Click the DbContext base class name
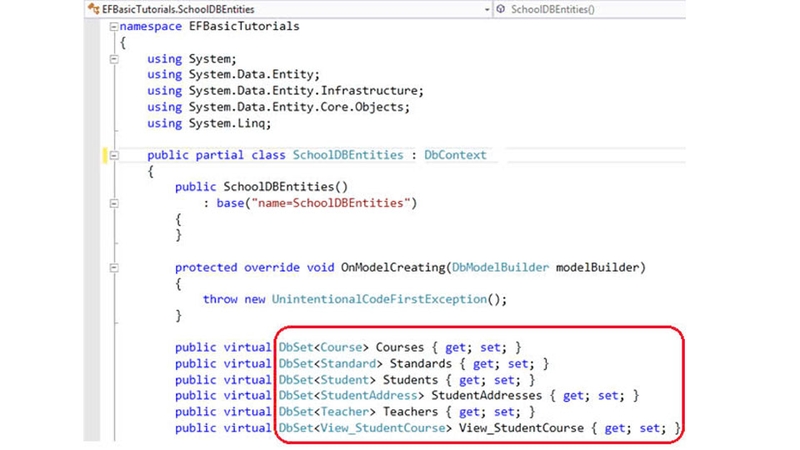This screenshot has width=800, height=450. 455,155
